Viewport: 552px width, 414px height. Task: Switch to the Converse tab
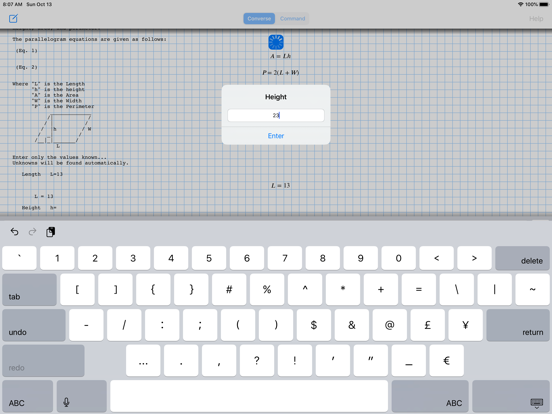(259, 19)
